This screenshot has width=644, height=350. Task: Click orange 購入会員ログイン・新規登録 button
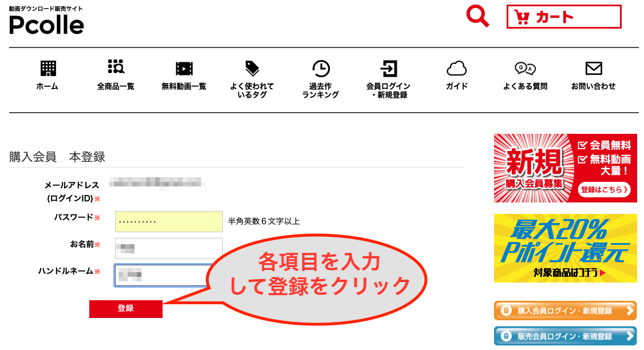[x=565, y=311]
